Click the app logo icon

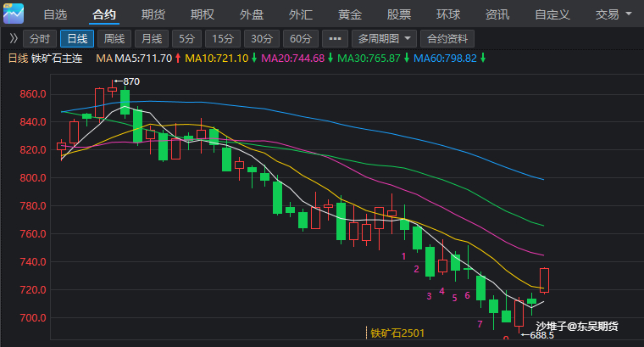pos(14,14)
